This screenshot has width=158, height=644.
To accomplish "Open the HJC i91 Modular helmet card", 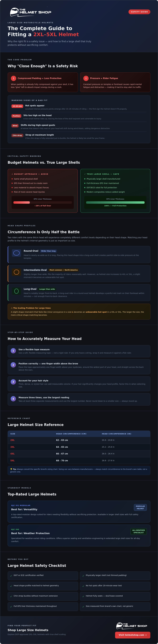I will [x=79, y=512].
